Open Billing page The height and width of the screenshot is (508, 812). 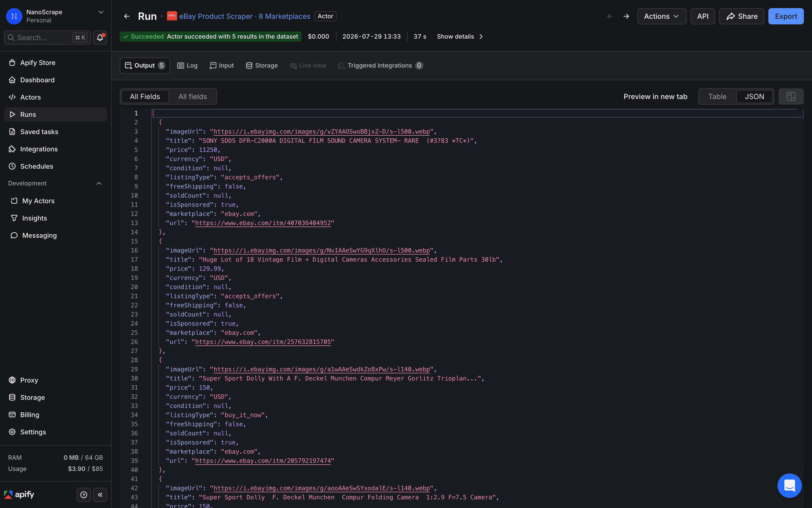55,415
